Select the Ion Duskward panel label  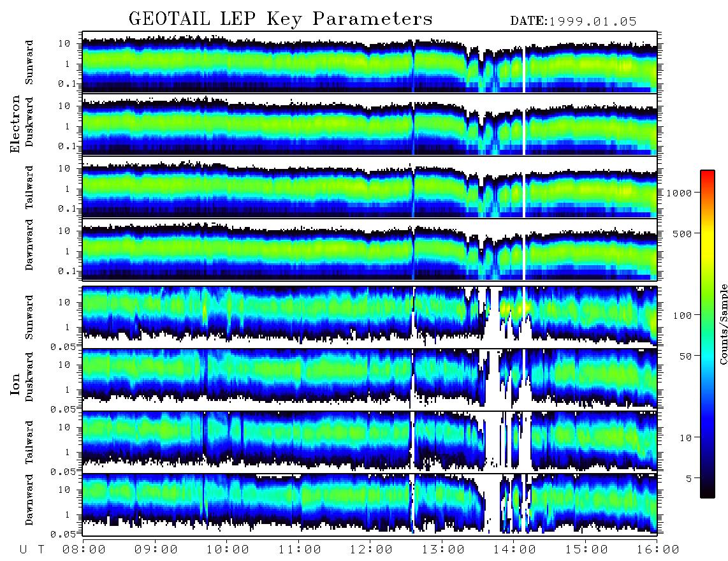pos(29,377)
